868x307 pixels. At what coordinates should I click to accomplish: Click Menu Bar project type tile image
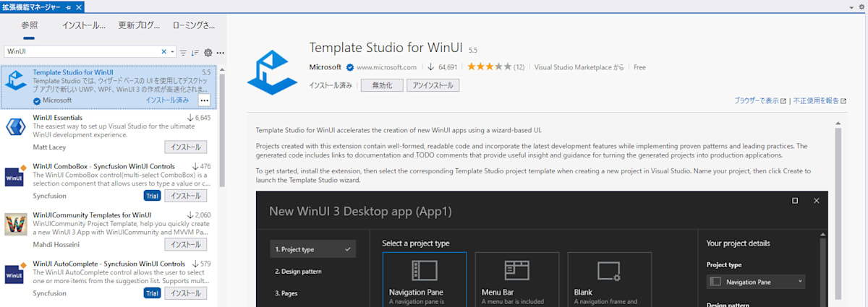pyautogui.click(x=517, y=270)
